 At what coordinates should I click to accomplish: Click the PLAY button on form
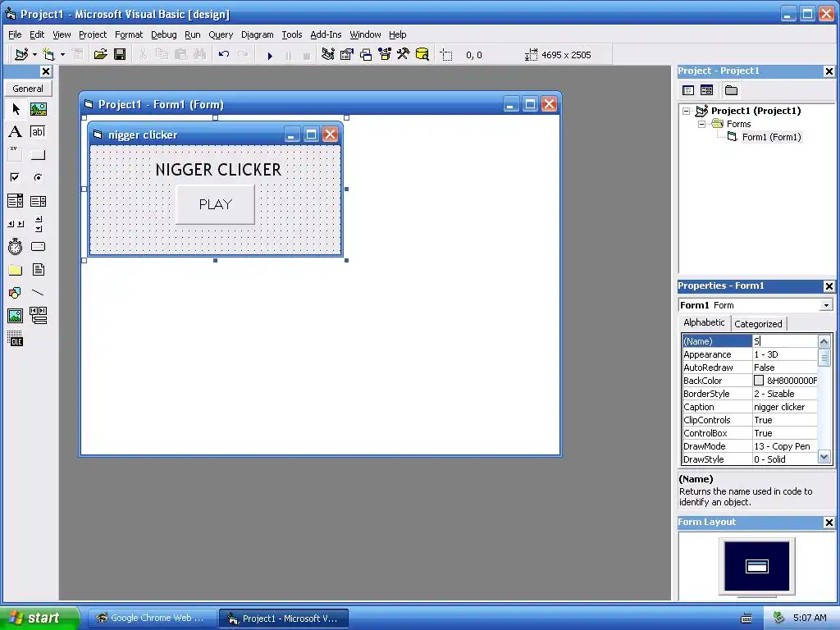(x=216, y=204)
